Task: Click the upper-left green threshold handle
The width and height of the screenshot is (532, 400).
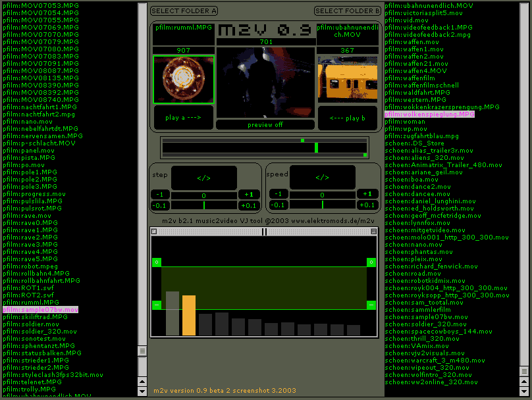Action: (x=157, y=262)
